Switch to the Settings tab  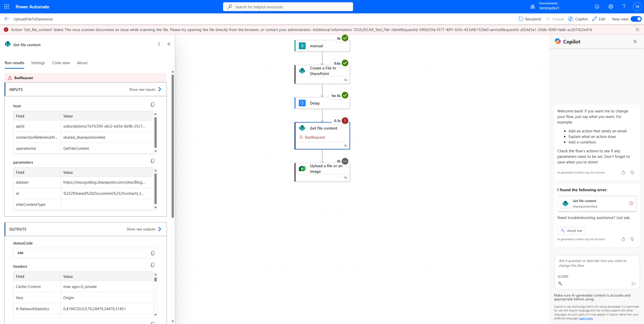click(x=38, y=63)
